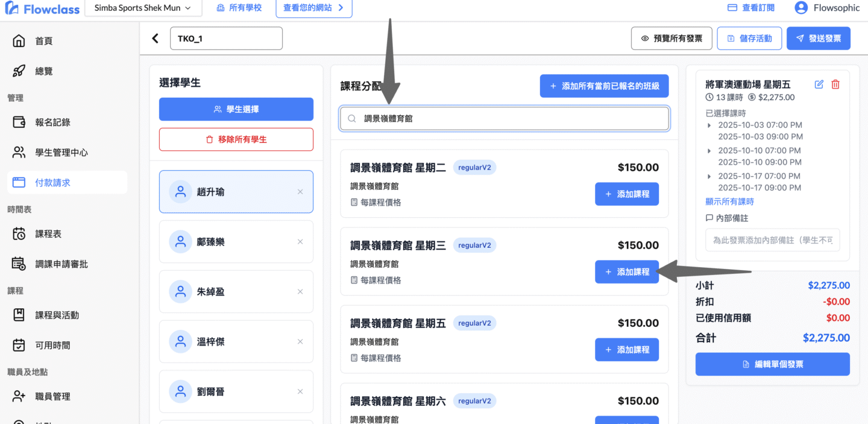
Task: Open 首頁 in the sidebar
Action: 43,41
